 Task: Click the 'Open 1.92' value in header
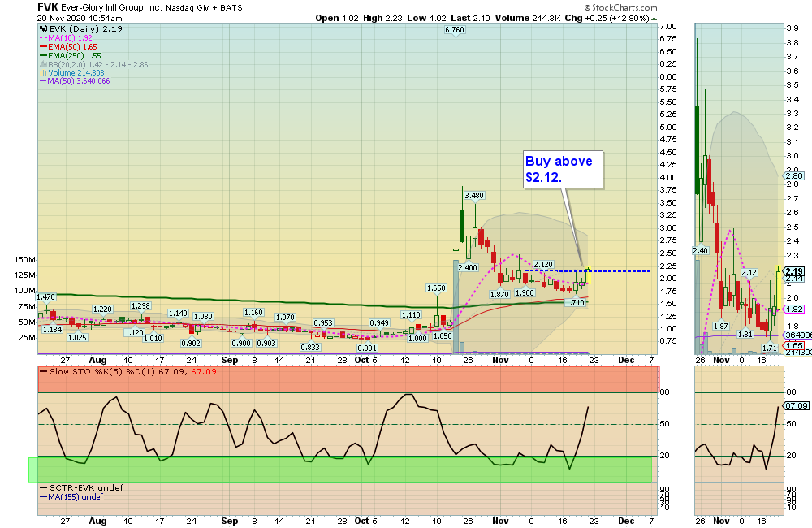[337, 18]
